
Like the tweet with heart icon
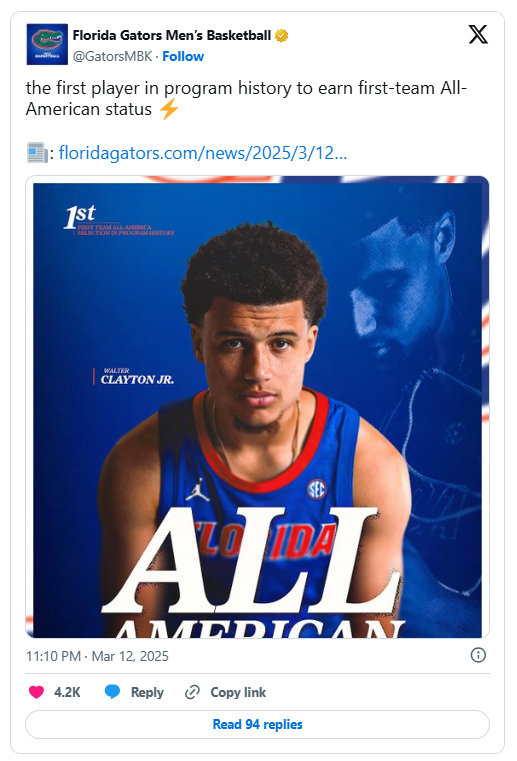pos(36,692)
